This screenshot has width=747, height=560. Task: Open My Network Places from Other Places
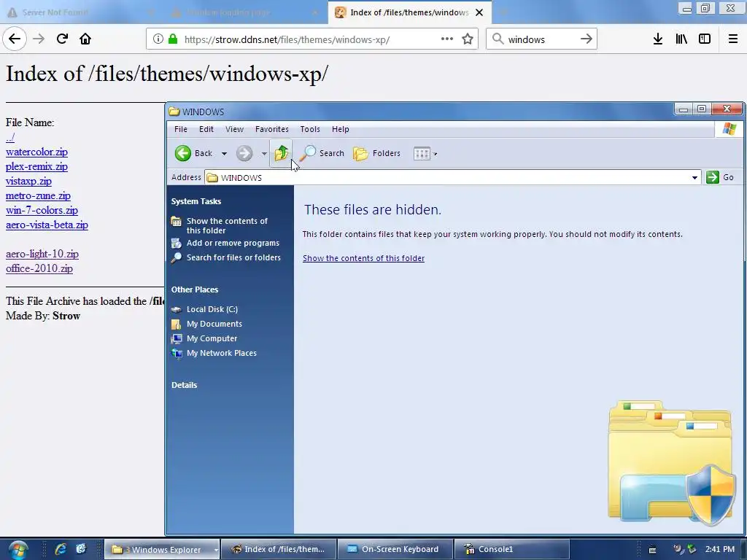[222, 353]
